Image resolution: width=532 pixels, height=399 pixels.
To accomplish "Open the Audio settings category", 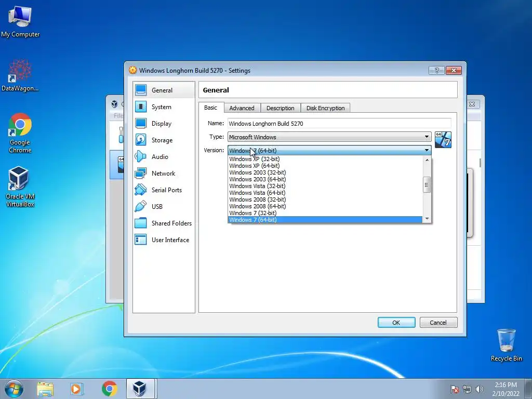I will click(x=164, y=157).
